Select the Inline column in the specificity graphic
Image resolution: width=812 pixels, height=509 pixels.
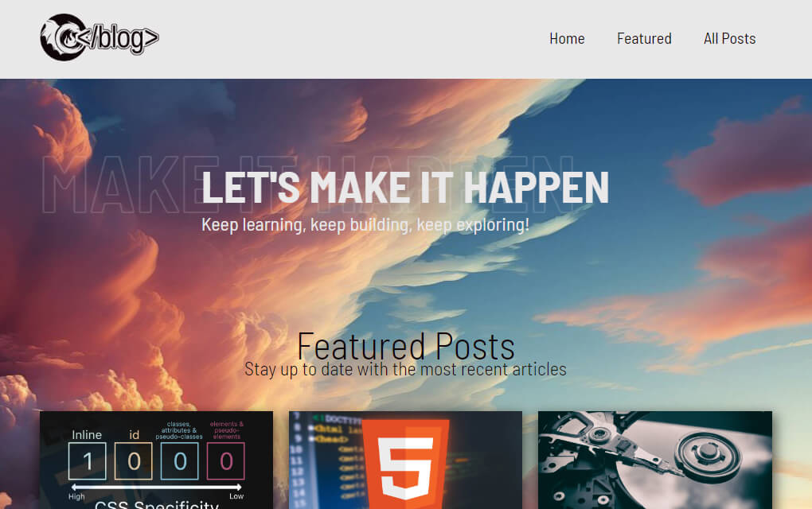click(88, 459)
